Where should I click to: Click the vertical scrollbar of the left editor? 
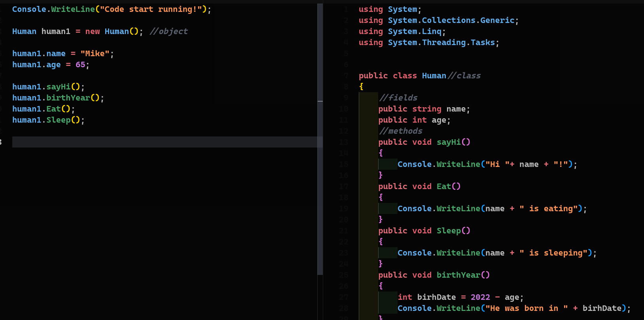coord(320,139)
